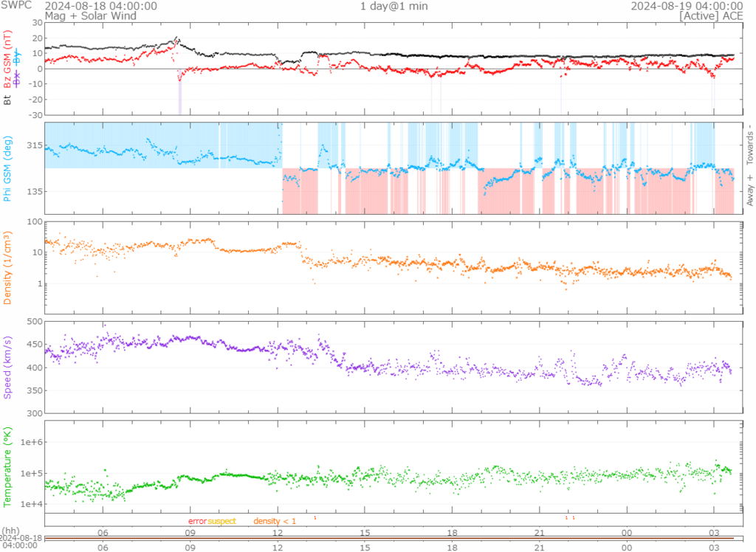Click the 100 tick on Density axis
Image resolution: width=756 pixels, height=552 pixels.
(35, 222)
